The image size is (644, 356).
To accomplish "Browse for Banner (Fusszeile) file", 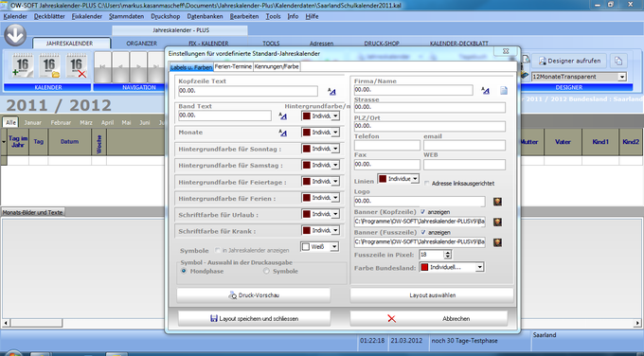I will [x=497, y=242].
